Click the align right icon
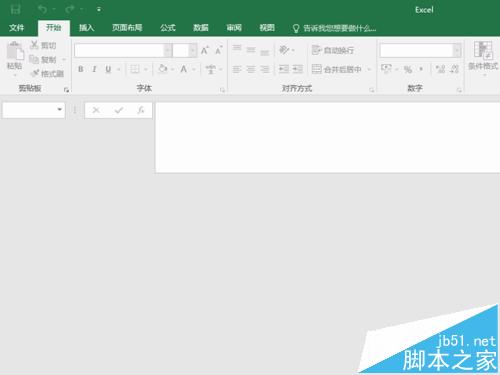Viewport: 500px width, 375px height. [265, 69]
